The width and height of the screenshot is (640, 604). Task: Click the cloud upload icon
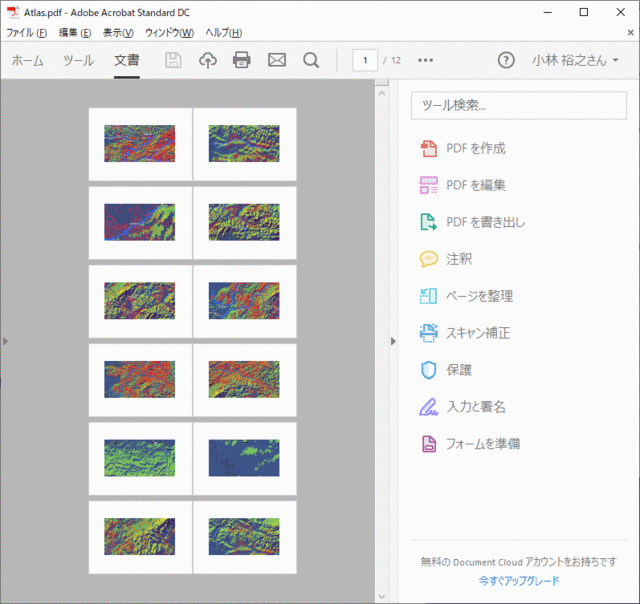(208, 60)
